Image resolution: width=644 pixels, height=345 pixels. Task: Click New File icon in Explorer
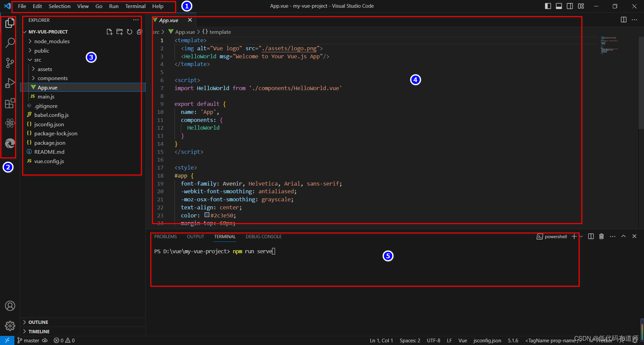coord(109,32)
